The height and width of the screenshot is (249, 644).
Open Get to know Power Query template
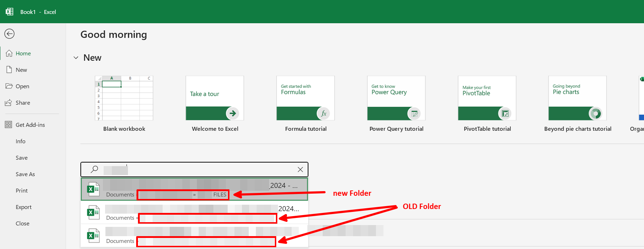tap(396, 98)
